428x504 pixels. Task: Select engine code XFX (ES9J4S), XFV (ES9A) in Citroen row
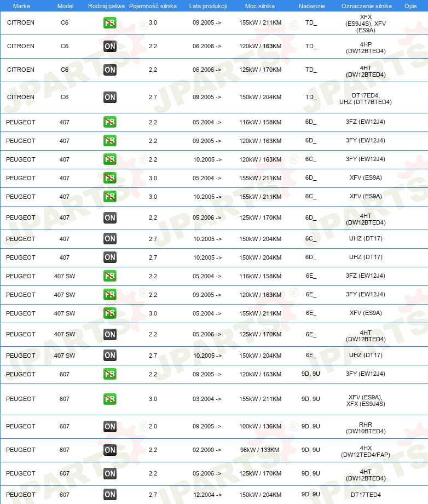coord(366,24)
